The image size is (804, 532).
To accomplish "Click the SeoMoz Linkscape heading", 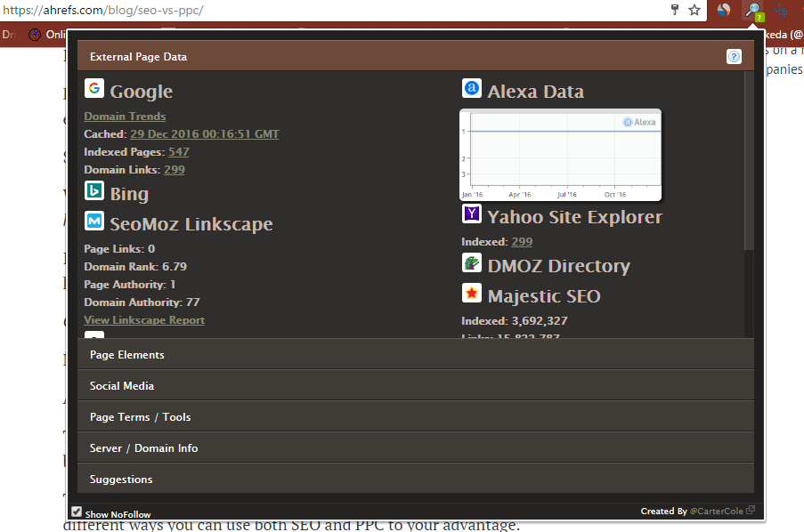I will [191, 224].
